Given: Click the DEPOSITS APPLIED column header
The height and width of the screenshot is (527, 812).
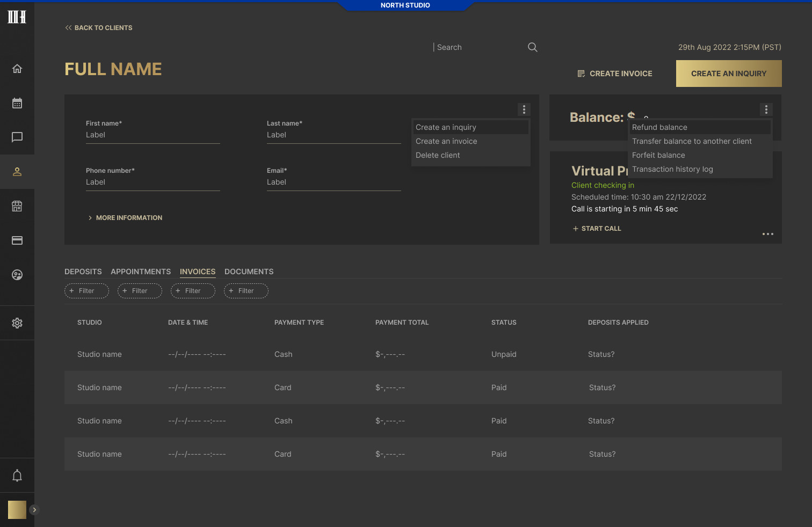Looking at the screenshot, I should pos(618,323).
